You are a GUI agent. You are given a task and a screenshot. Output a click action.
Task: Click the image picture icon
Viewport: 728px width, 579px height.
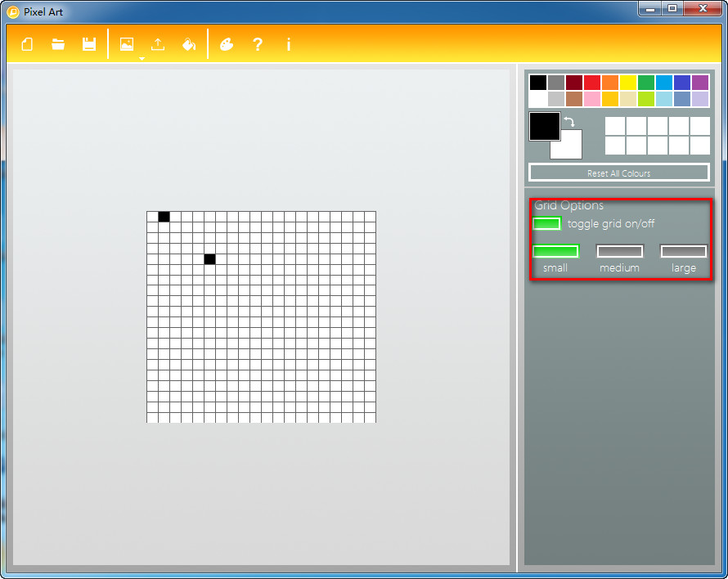click(127, 44)
